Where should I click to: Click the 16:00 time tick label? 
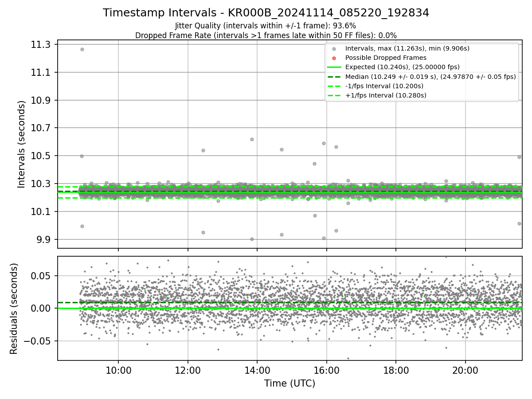(327, 371)
